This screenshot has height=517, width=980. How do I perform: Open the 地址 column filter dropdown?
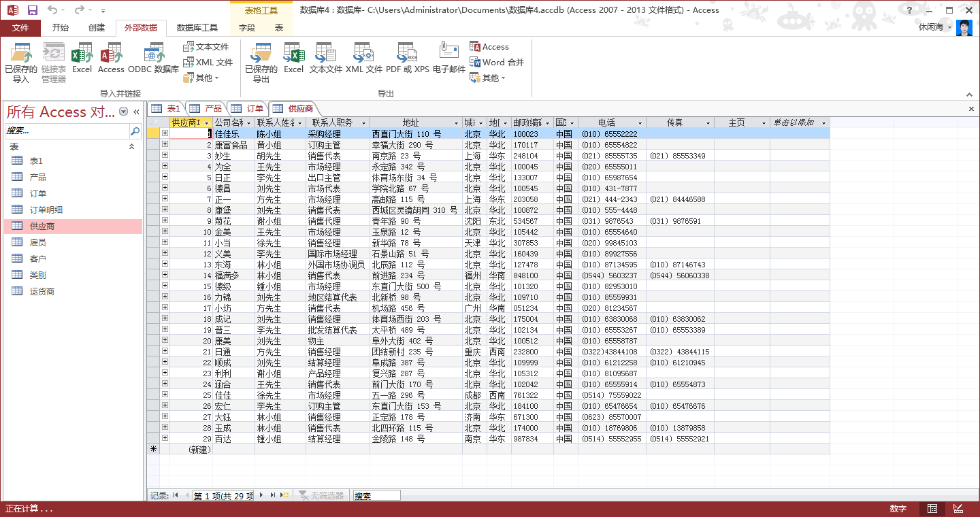457,122
